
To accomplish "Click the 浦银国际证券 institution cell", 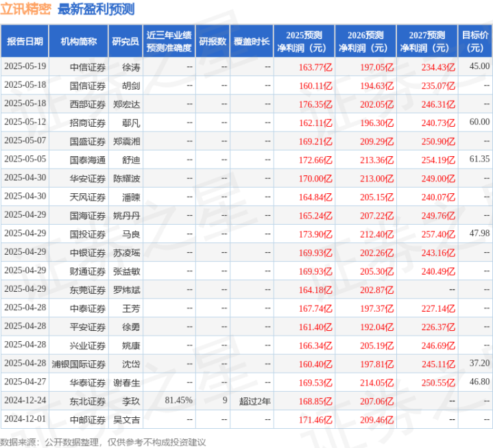I will [79, 364].
